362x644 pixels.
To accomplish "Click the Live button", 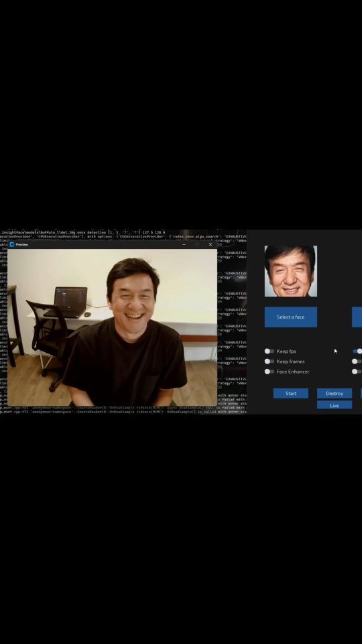I will click(335, 405).
